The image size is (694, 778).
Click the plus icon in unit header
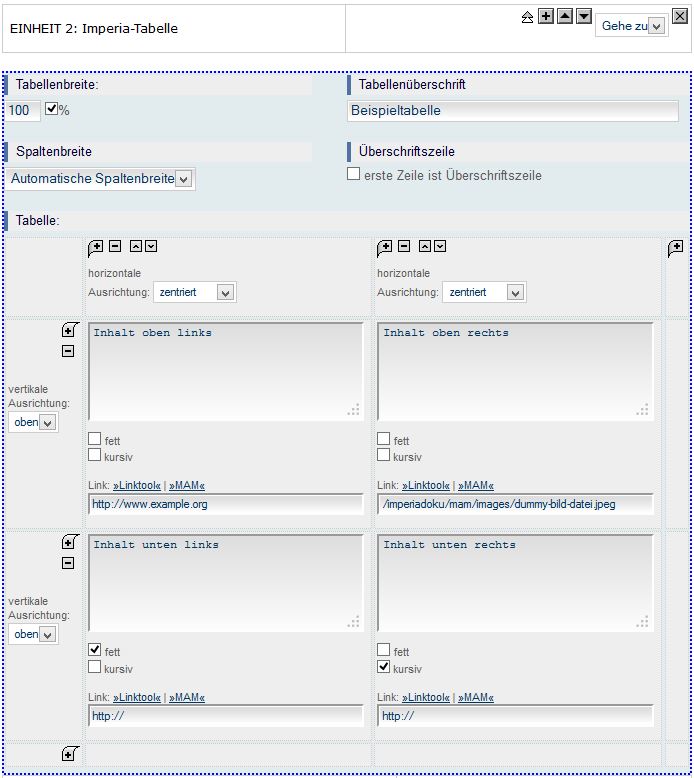546,17
